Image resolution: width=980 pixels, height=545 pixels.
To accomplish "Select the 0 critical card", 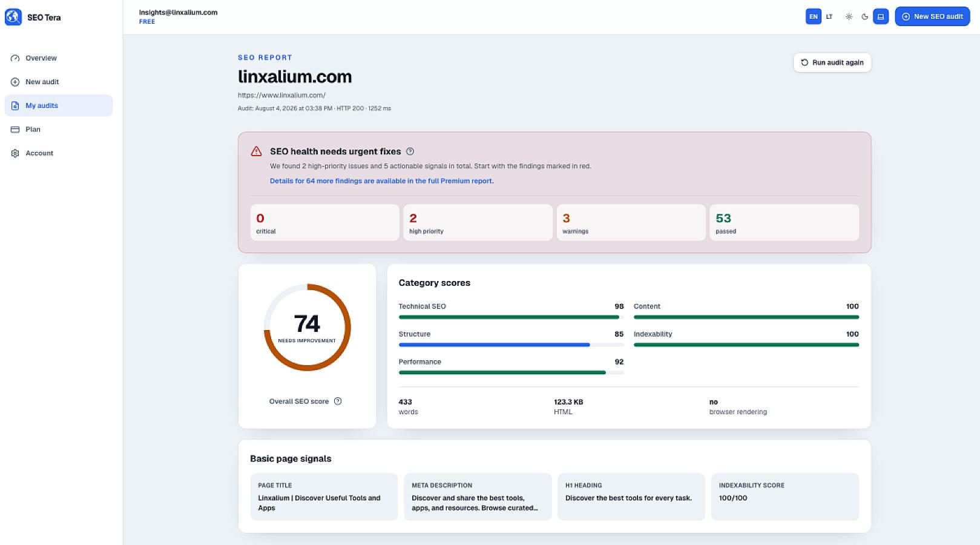I will (325, 222).
